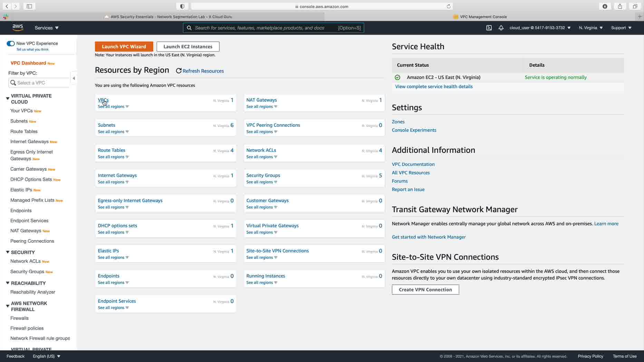Collapse the Security sidebar section
The height and width of the screenshot is (362, 644).
8,252
